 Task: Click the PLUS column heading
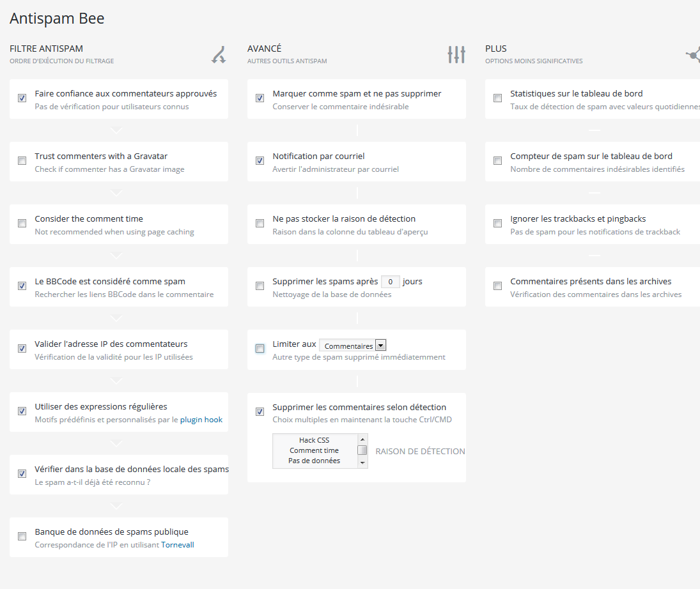496,49
